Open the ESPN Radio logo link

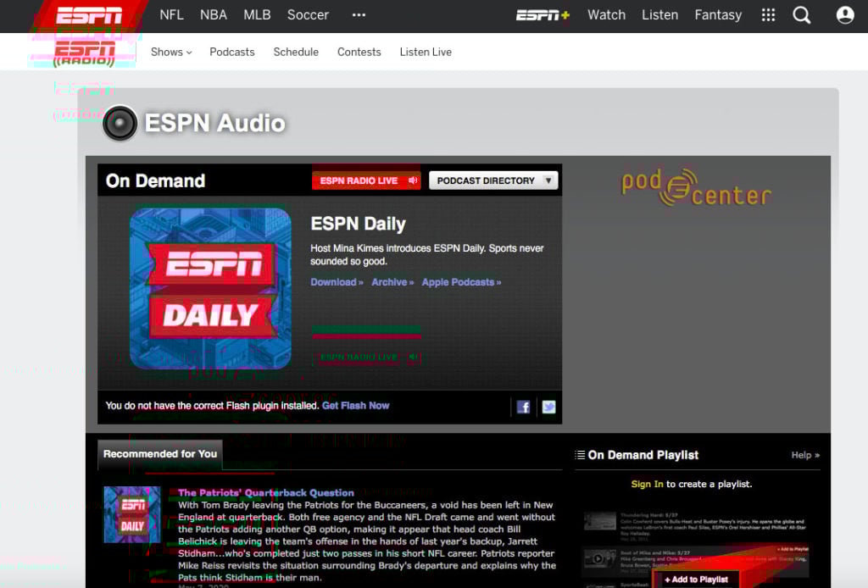click(85, 53)
